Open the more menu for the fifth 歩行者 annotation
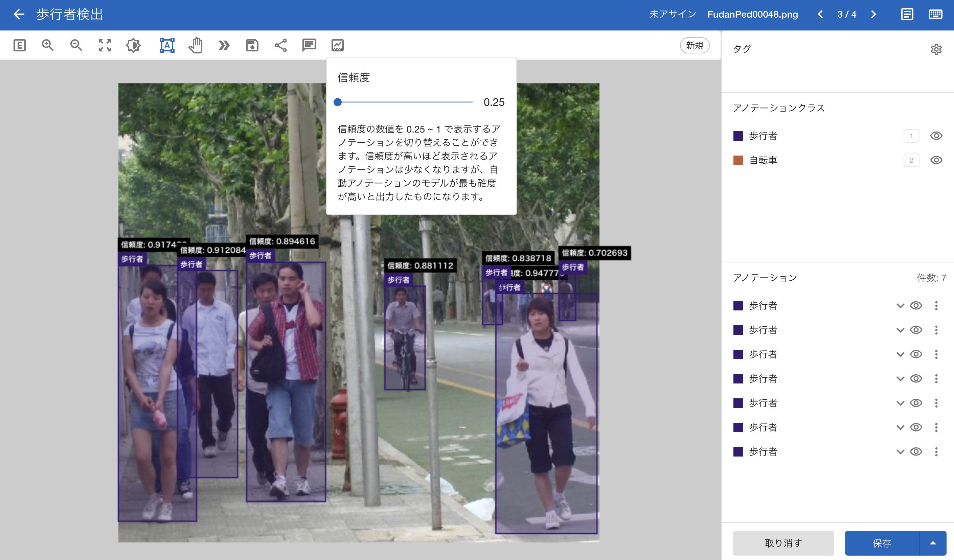Viewport: 954px width, 560px height. coord(936,403)
